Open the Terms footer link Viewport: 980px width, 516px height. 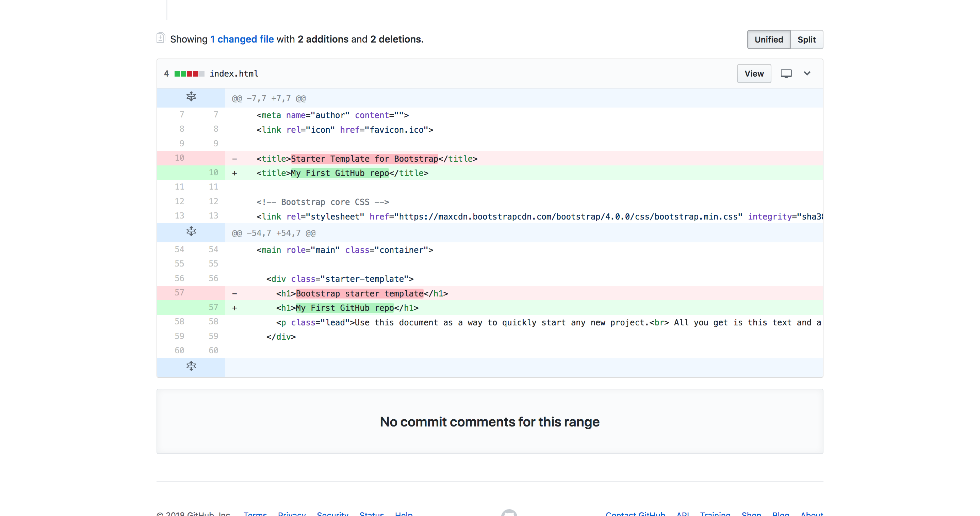click(x=255, y=514)
